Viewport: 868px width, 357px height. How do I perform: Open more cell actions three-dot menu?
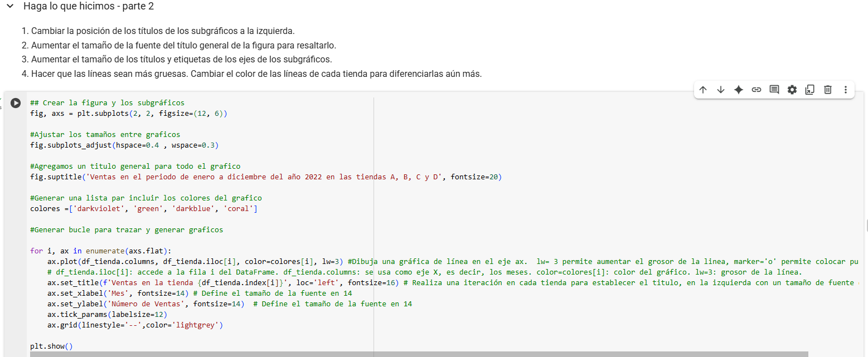[x=846, y=90]
